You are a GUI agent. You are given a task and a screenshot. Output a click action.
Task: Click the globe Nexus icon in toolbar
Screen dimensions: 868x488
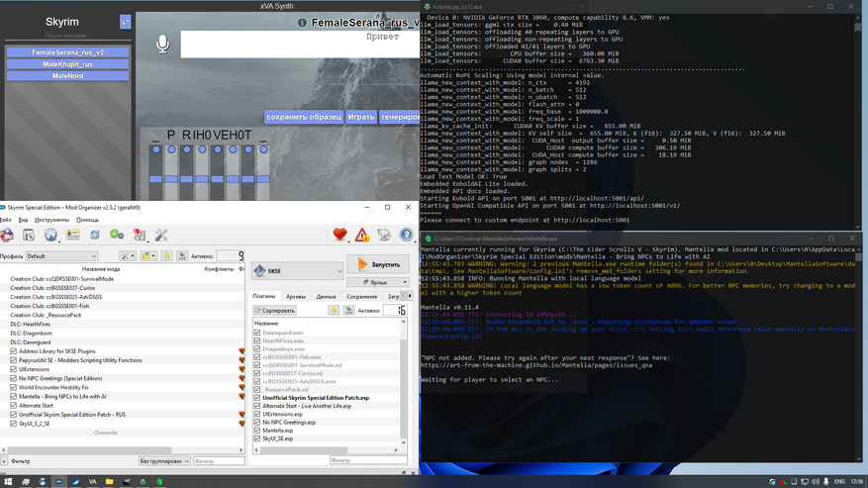coord(50,235)
